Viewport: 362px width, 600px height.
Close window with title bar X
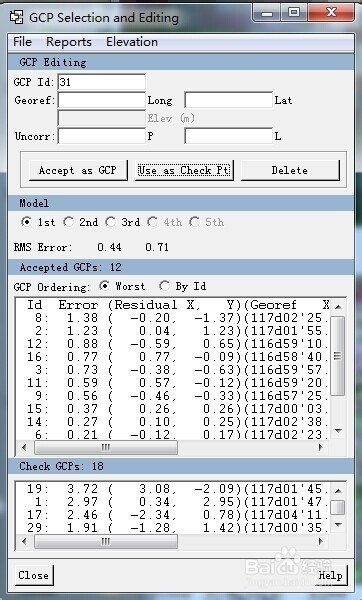(331, 13)
